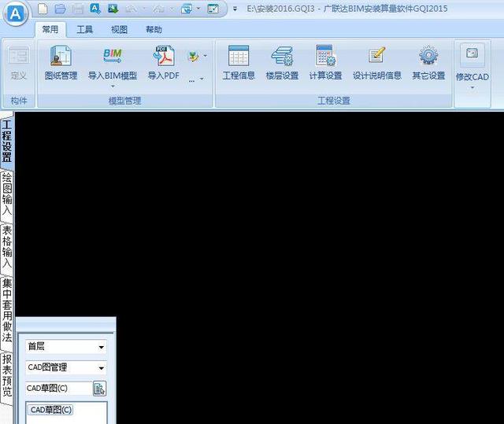Click the document icon beside CAD草图(C) field
This screenshot has width=504, height=424.
(99, 389)
